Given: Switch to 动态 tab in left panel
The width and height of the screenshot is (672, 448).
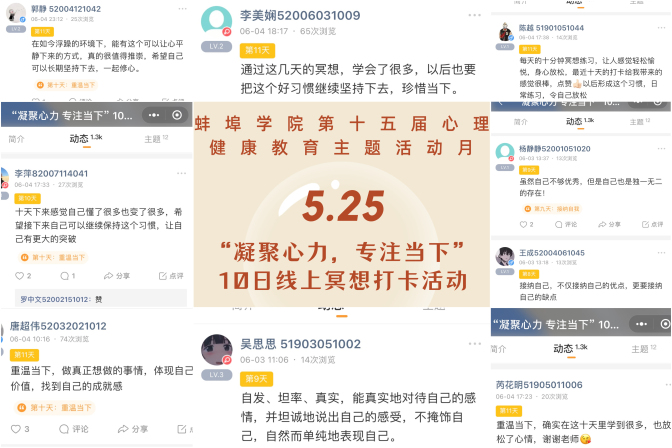Looking at the screenshot, I should [86, 138].
